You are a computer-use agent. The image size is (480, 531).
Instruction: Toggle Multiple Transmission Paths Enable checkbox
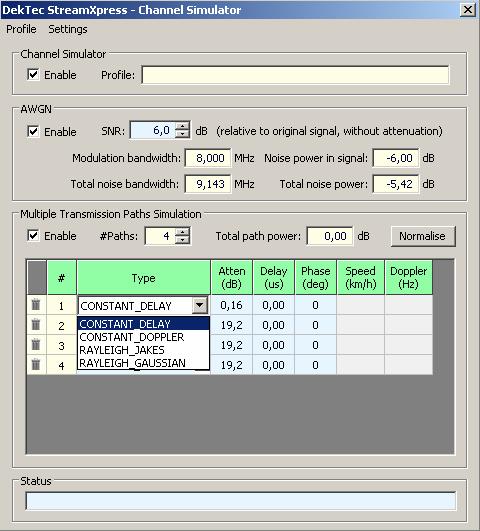(33, 235)
